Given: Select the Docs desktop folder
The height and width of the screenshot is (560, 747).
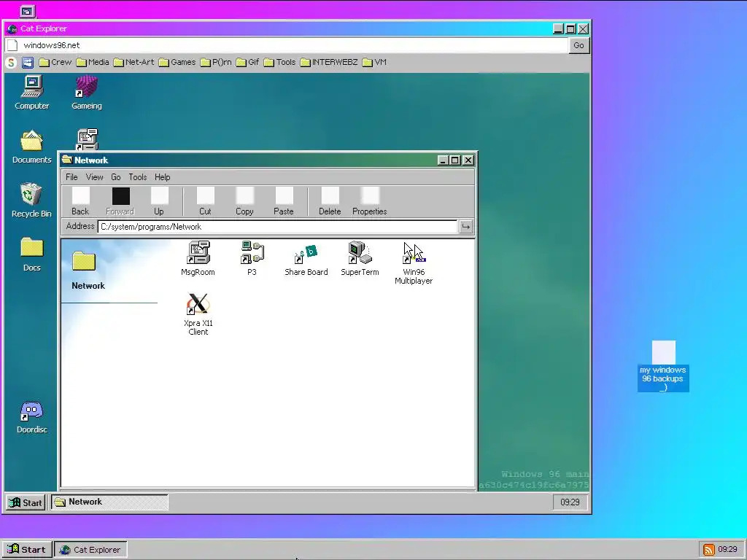Looking at the screenshot, I should (x=32, y=254).
